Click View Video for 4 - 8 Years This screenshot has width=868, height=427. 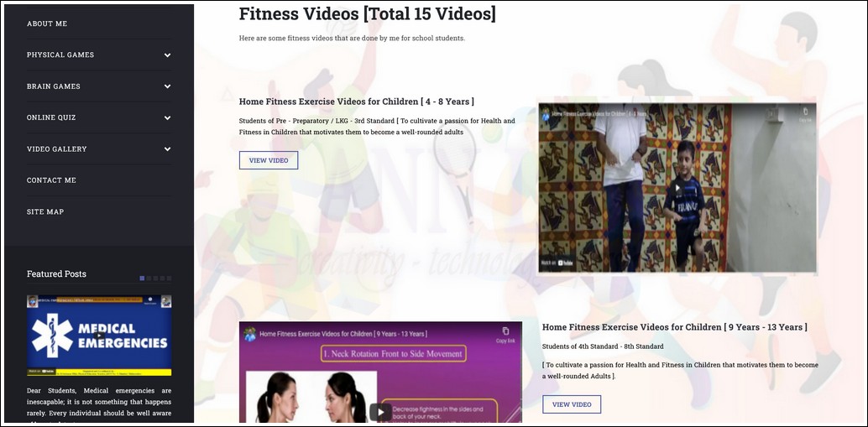coord(269,160)
